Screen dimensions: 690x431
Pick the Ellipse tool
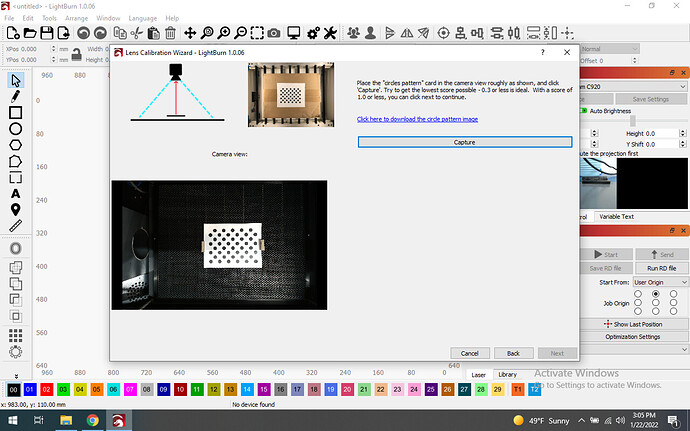tap(15, 129)
